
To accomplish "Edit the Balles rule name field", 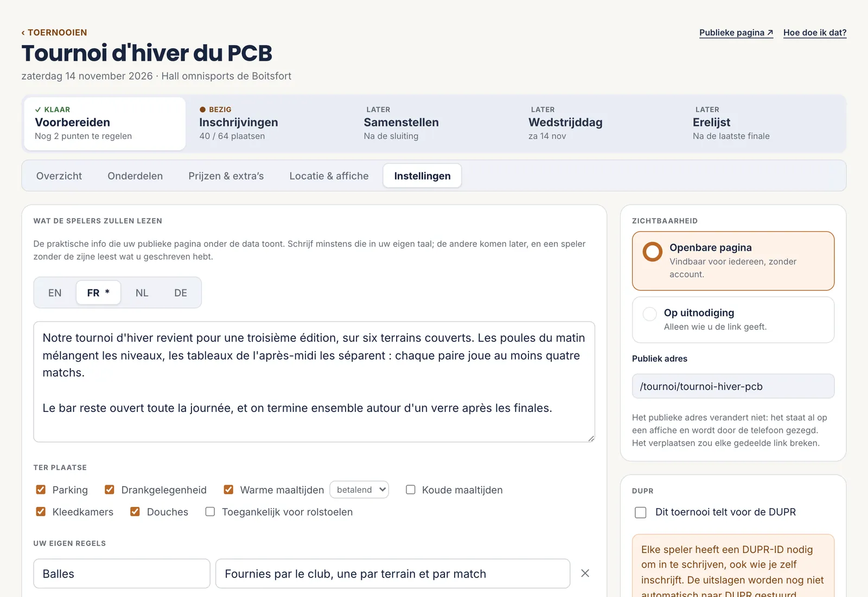I will coord(122,574).
